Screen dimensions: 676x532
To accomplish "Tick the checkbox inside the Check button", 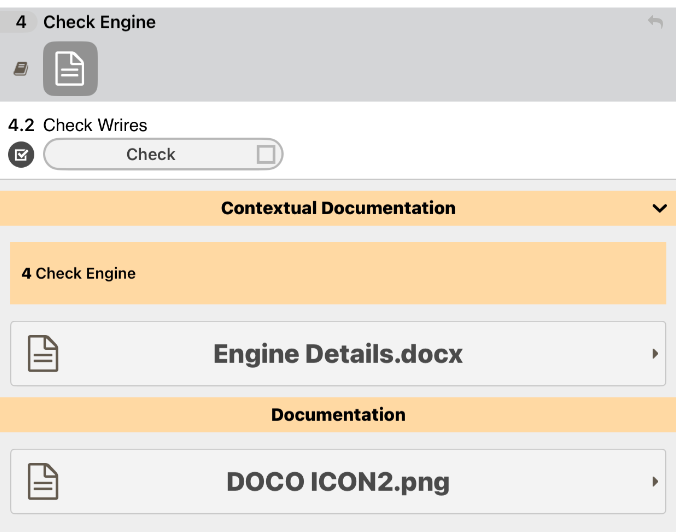I will [x=266, y=154].
